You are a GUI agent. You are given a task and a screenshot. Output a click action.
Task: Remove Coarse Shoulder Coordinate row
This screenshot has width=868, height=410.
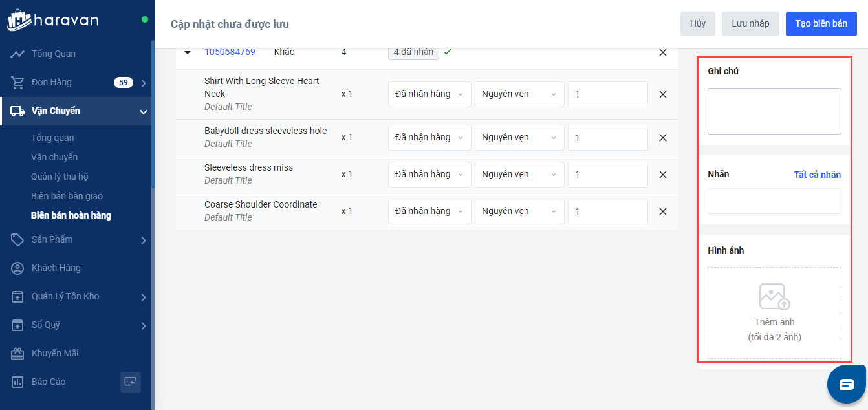pos(662,211)
